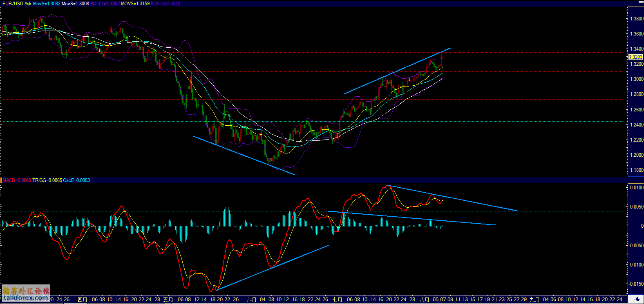Select the rising blue trend line under MACD lows
The height and width of the screenshot is (304, 644).
coord(273,267)
